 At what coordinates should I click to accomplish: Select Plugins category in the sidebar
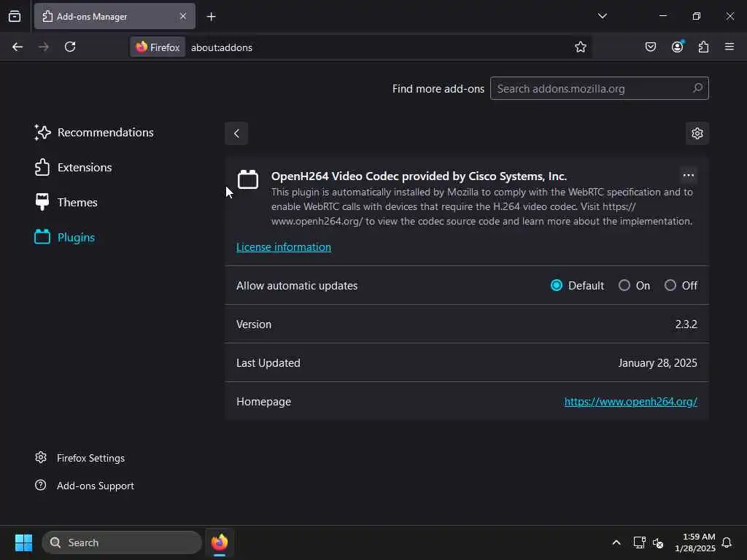click(x=65, y=237)
